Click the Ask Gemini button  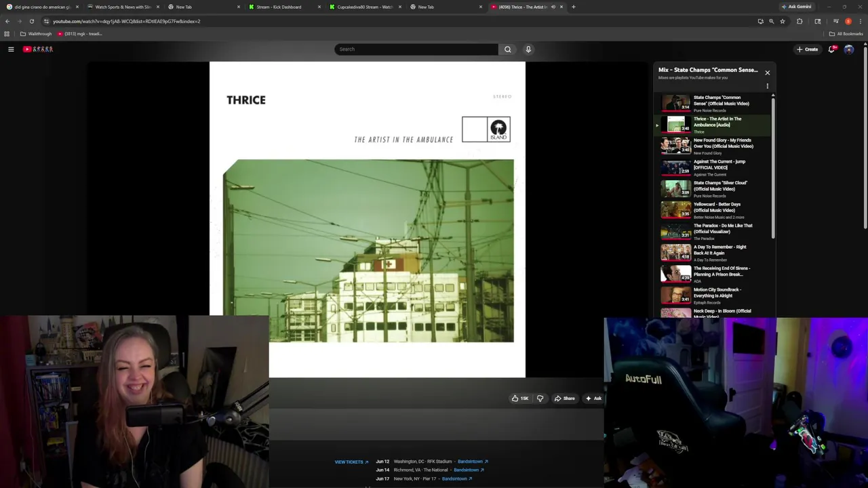pos(796,7)
